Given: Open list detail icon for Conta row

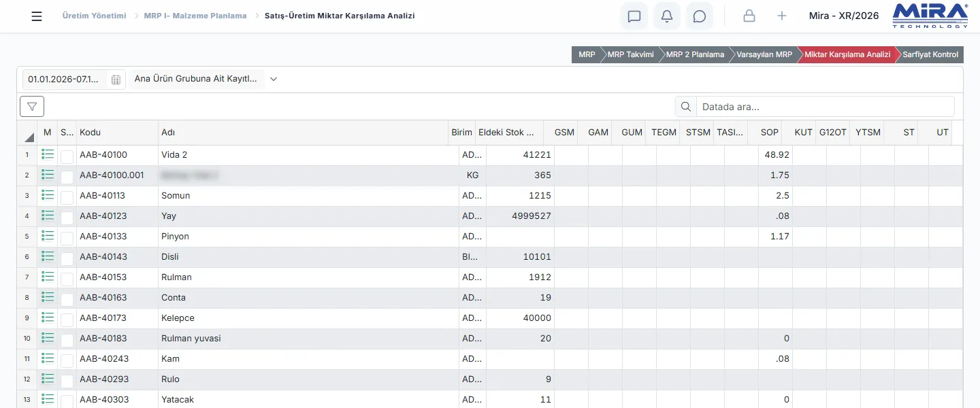Looking at the screenshot, I should (x=48, y=297).
